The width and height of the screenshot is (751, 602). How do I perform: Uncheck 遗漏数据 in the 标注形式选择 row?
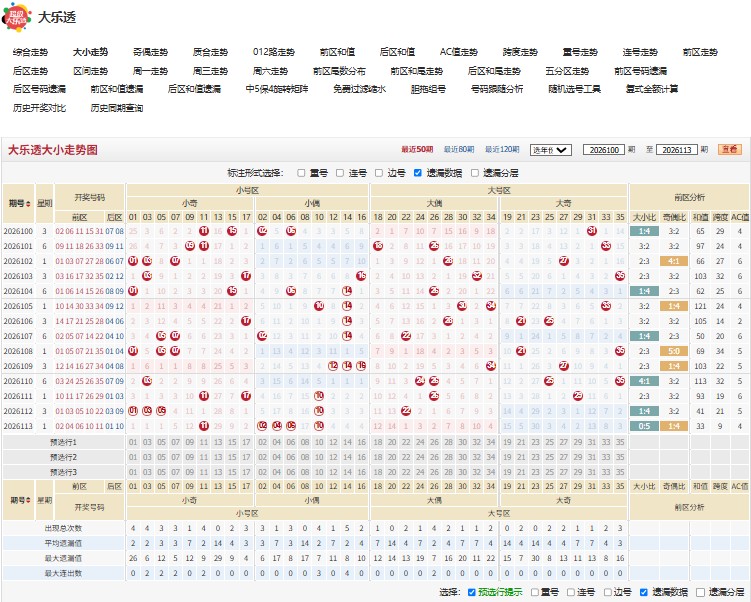coord(418,173)
